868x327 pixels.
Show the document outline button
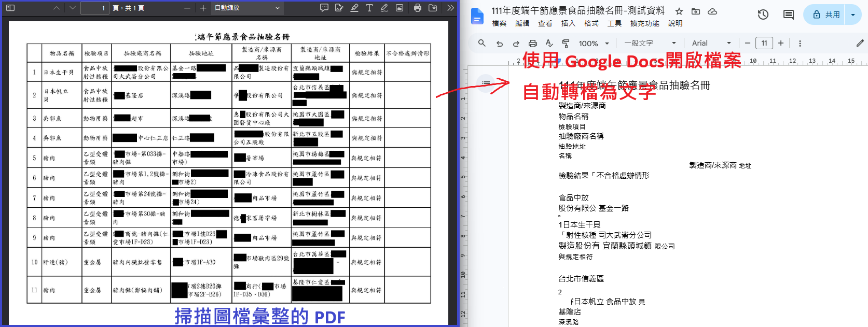pyautogui.click(x=486, y=83)
